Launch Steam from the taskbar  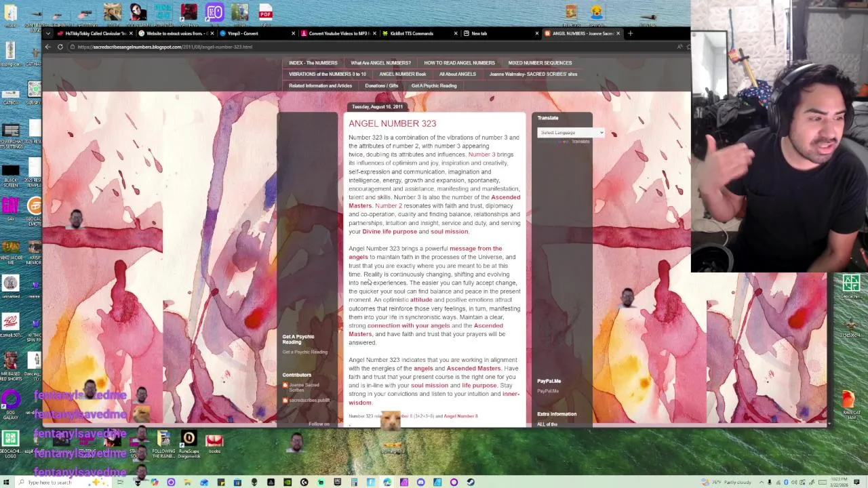coord(471,482)
